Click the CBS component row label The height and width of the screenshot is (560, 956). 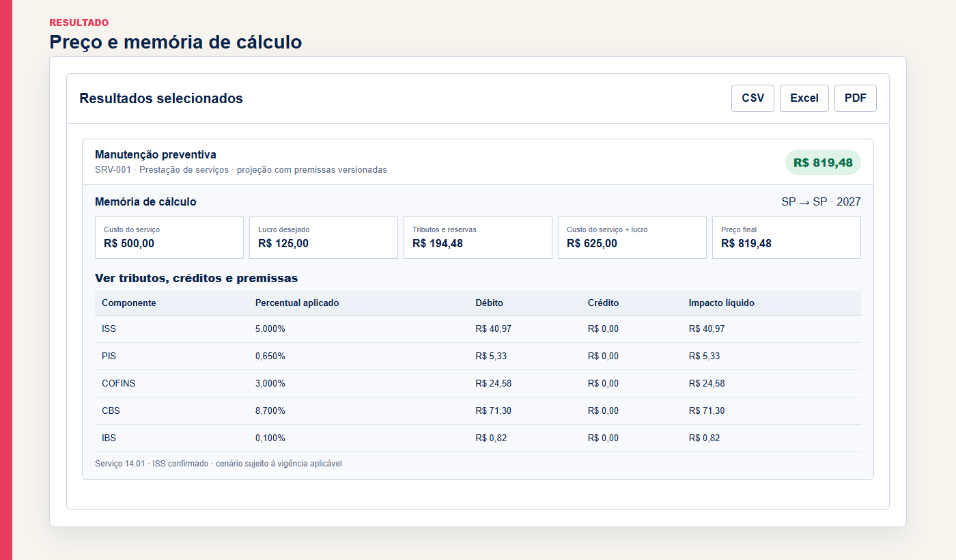111,411
